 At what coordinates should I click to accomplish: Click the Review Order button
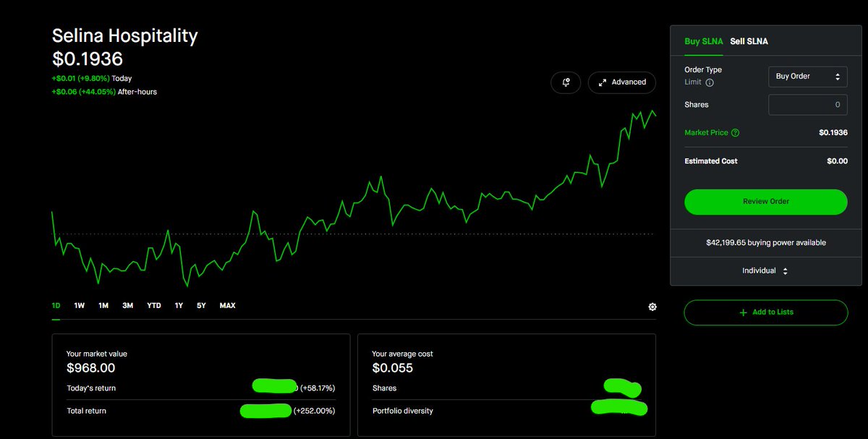[765, 202]
